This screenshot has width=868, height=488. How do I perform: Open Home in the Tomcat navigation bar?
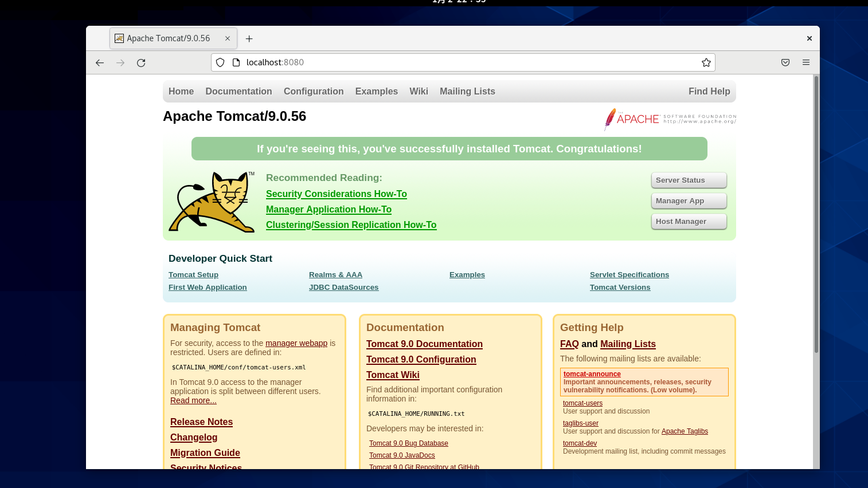click(x=181, y=91)
